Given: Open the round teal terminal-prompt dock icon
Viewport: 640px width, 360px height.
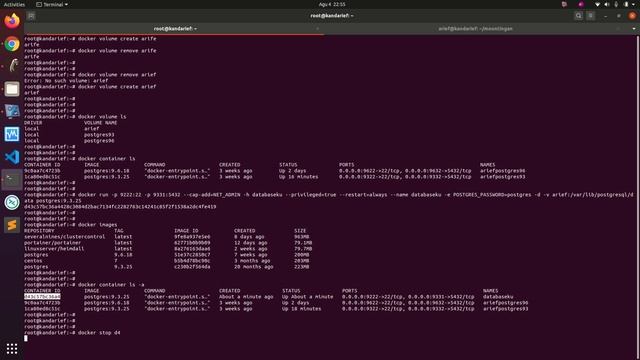Looking at the screenshot, I should tap(12, 202).
